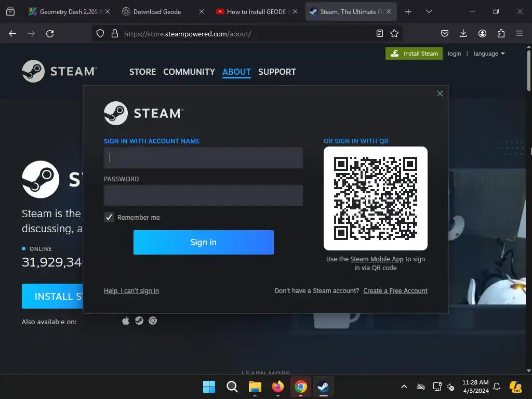Open the SUPPORT menu item
This screenshot has height=399, width=532.
click(x=277, y=72)
